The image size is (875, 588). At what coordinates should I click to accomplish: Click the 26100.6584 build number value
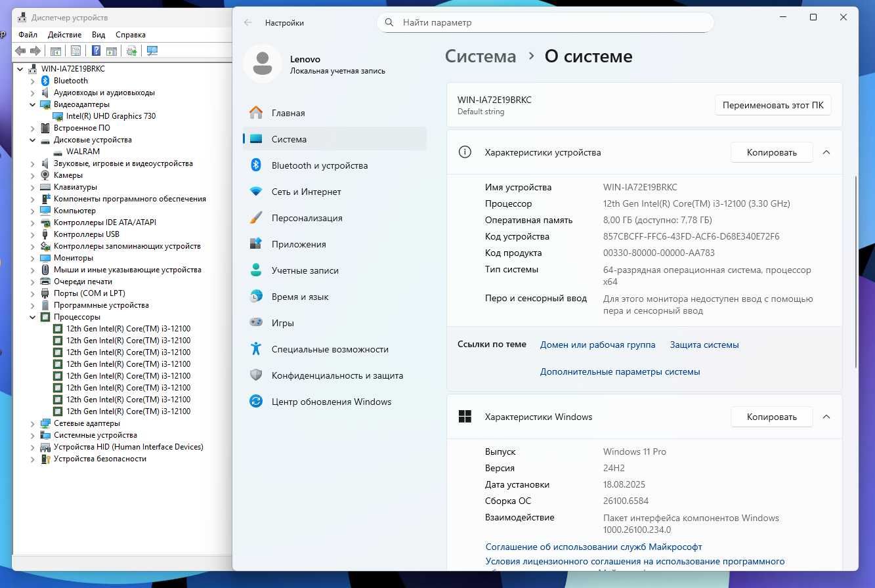[x=626, y=501]
